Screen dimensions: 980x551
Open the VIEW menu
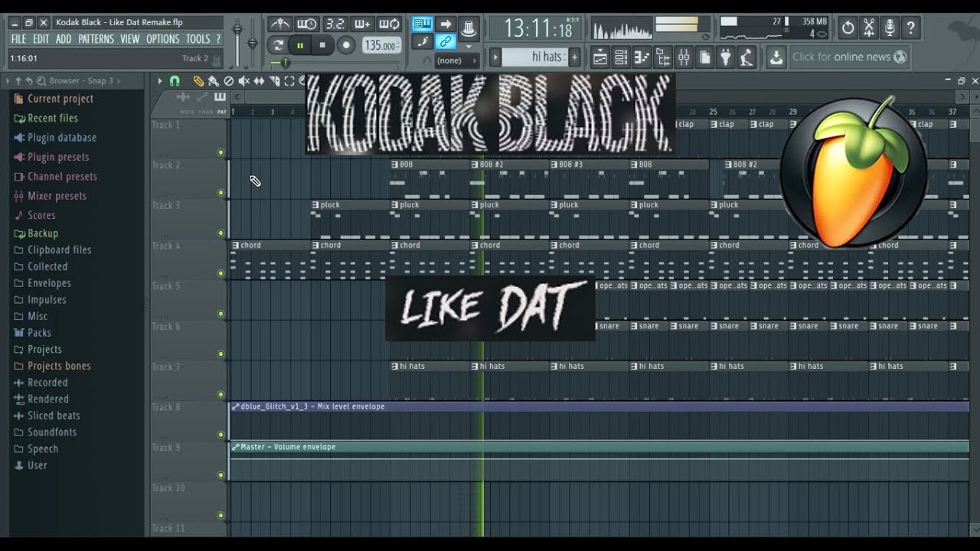pos(129,39)
